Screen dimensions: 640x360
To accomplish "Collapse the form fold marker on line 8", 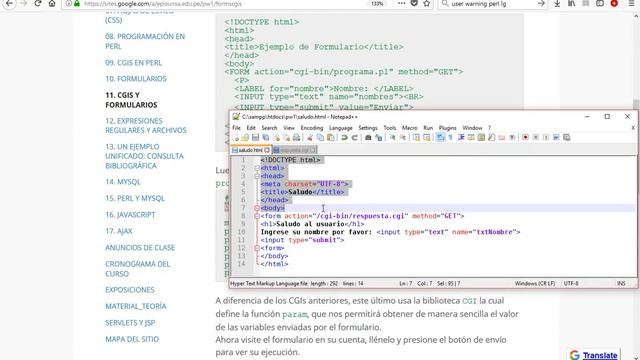I will [257, 216].
